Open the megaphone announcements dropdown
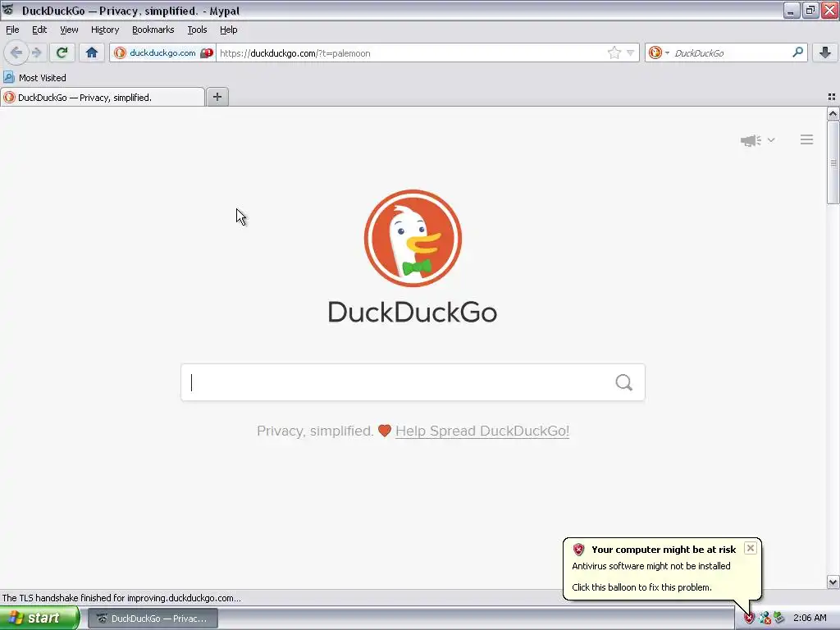Viewport: 840px width, 630px height. pos(757,139)
